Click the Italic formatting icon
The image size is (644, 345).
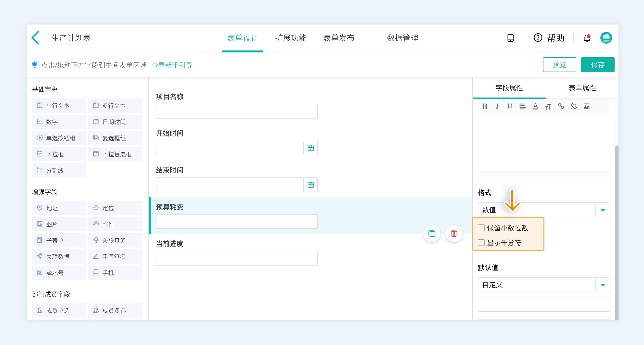pos(497,106)
